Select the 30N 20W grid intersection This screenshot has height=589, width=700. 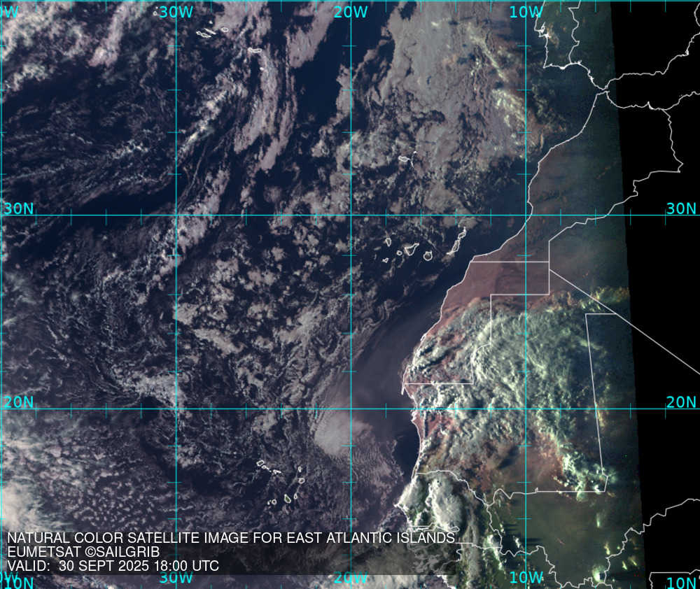tap(351, 215)
